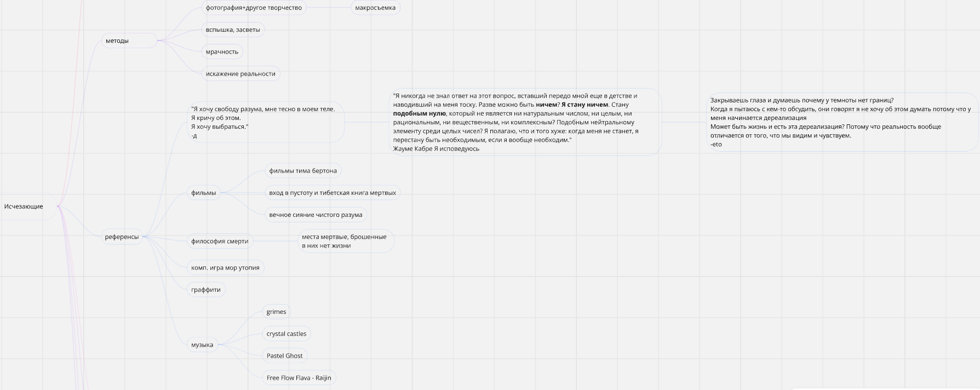The height and width of the screenshot is (390, 980).
Task: Select the "философия смерти" node
Action: 220,241
